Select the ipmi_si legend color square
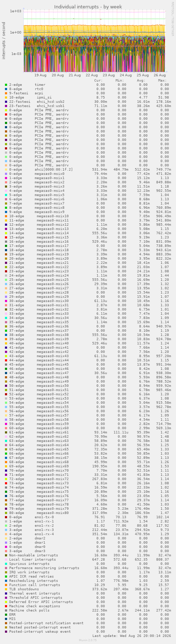This screenshot has width=176, height=644. (x=6, y=98)
